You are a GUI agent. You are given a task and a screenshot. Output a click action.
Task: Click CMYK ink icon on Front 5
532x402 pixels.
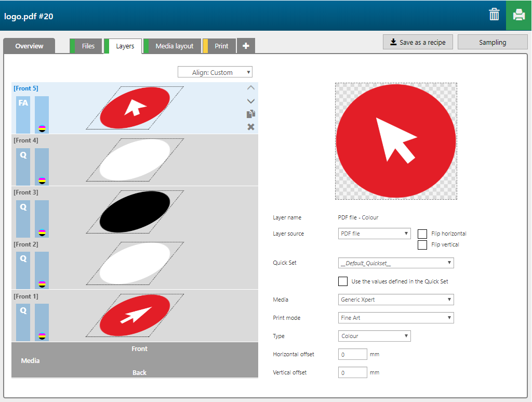(x=42, y=128)
